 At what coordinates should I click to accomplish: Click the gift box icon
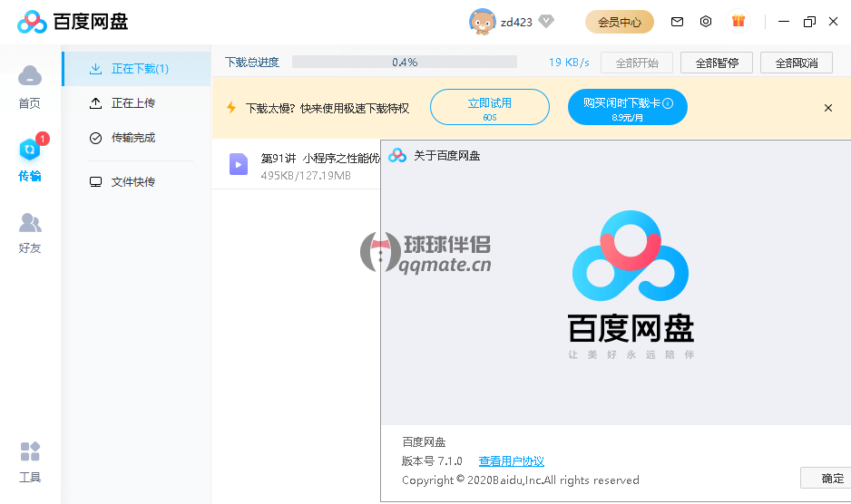[738, 21]
